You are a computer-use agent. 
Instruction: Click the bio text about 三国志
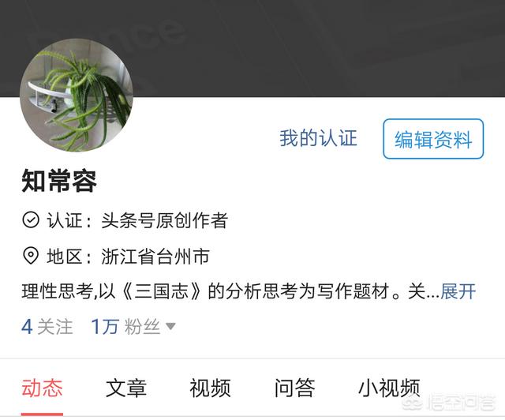[x=230, y=291]
